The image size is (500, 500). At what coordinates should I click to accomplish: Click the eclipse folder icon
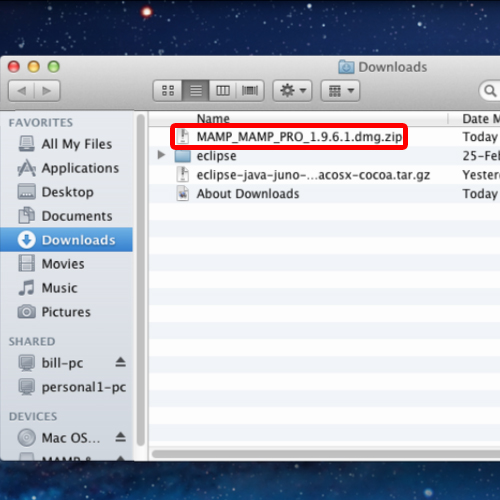(183, 156)
